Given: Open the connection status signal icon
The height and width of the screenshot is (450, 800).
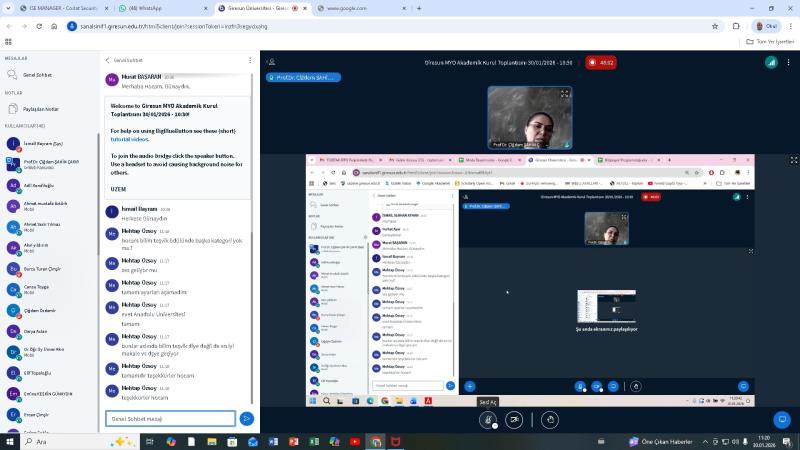Looking at the screenshot, I should pos(771,62).
